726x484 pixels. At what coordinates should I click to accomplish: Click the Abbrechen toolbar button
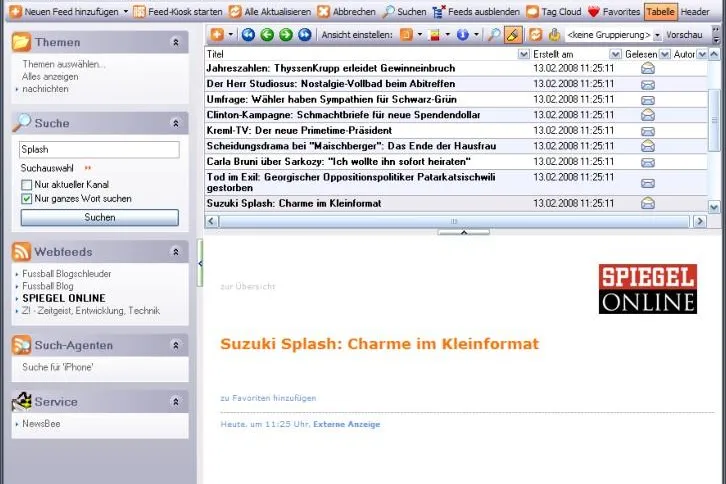coord(346,12)
